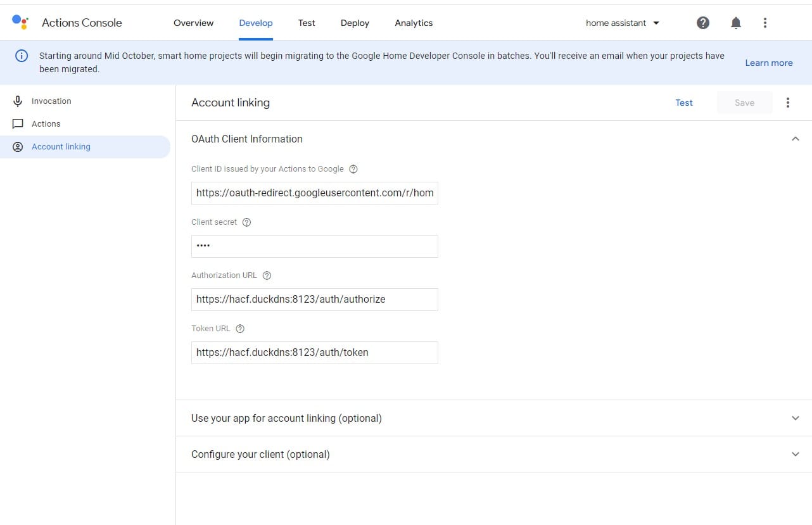This screenshot has width=812, height=525.
Task: Click the info icon in the migration banner
Action: (21, 56)
